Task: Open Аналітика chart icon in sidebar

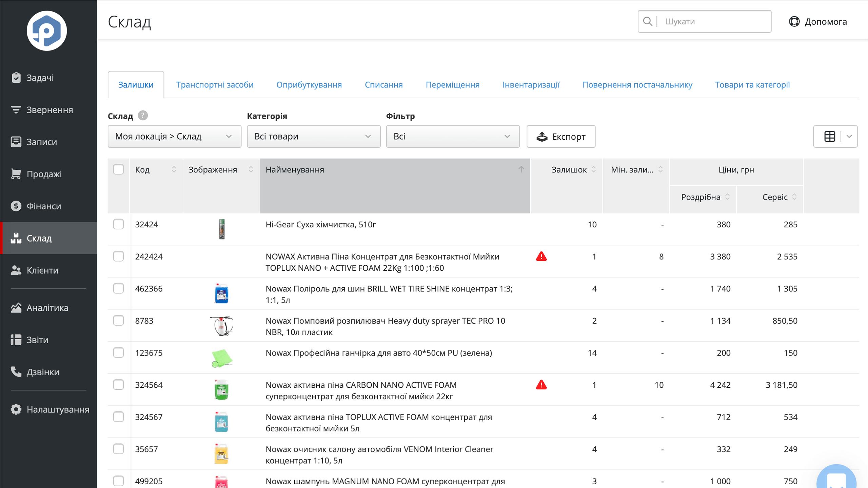Action: point(16,308)
